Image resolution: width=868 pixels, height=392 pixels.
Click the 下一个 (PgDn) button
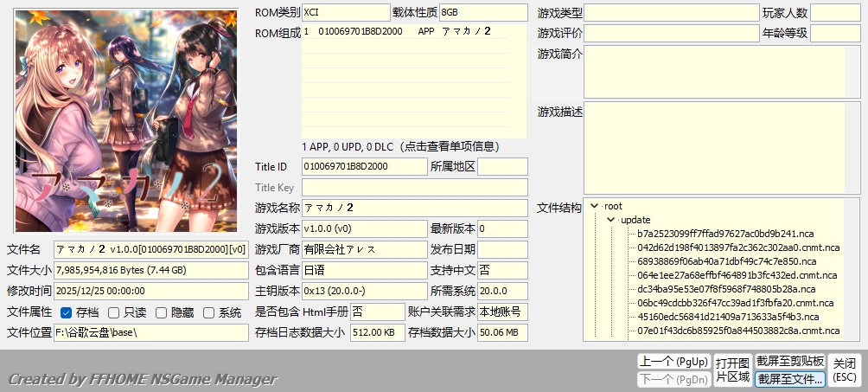[x=673, y=379]
